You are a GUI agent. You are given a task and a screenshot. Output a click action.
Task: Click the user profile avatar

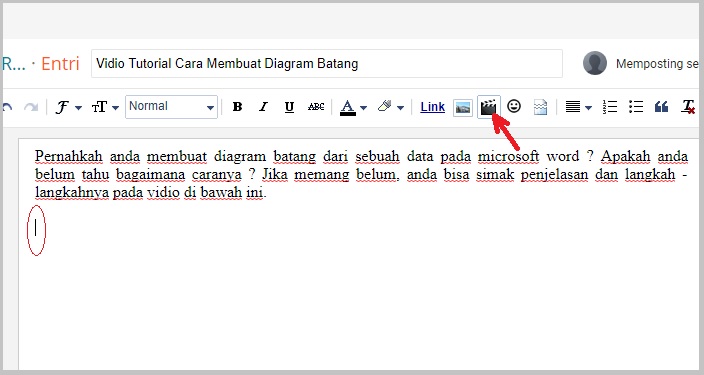595,63
